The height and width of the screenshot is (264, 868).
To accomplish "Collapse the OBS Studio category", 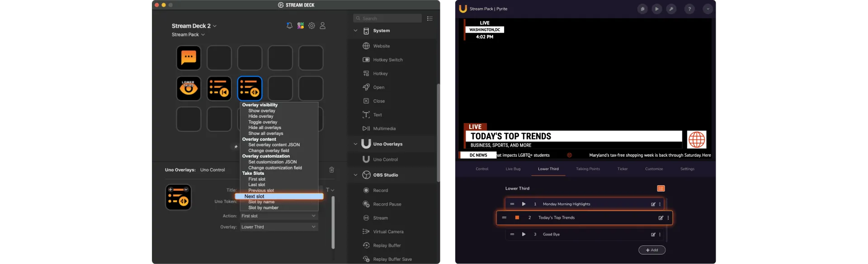I will point(355,175).
